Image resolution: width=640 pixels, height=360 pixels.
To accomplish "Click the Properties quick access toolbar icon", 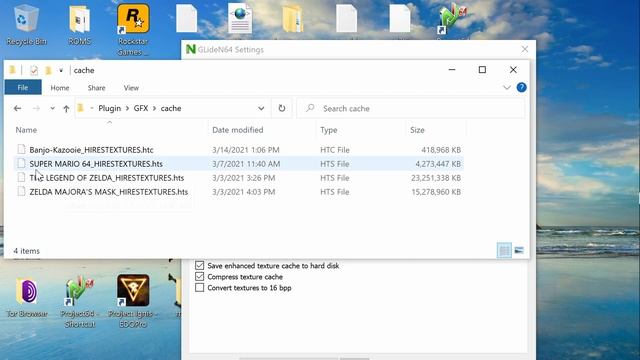I will [x=34, y=70].
